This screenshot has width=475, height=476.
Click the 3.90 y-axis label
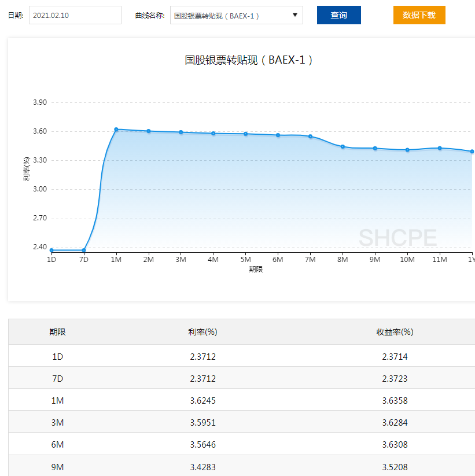click(40, 102)
